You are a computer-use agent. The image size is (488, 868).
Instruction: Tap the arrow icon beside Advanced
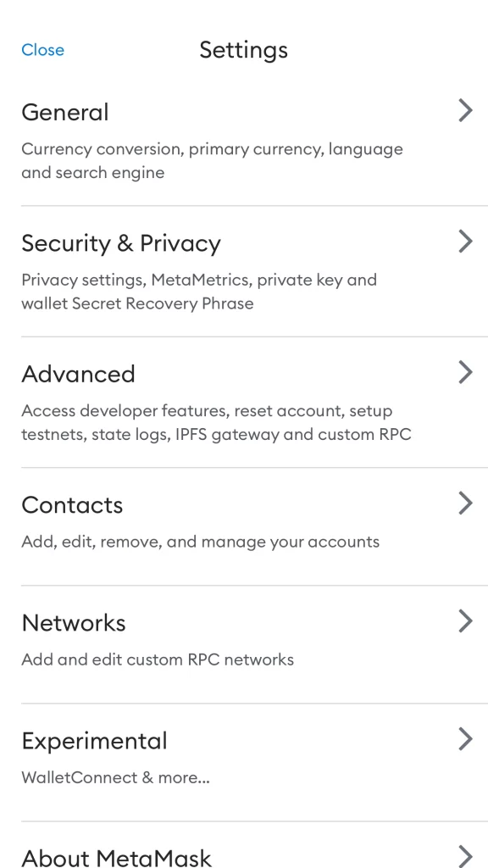pyautogui.click(x=466, y=372)
